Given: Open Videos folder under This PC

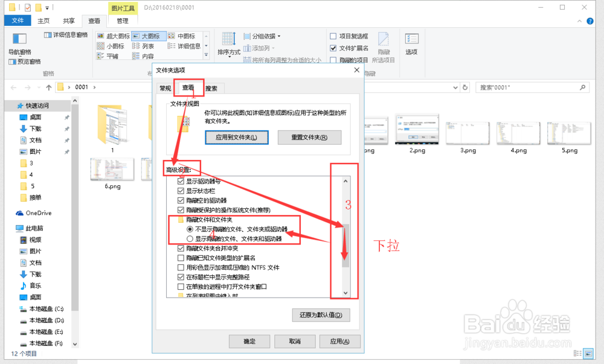Looking at the screenshot, I should click(30, 240).
